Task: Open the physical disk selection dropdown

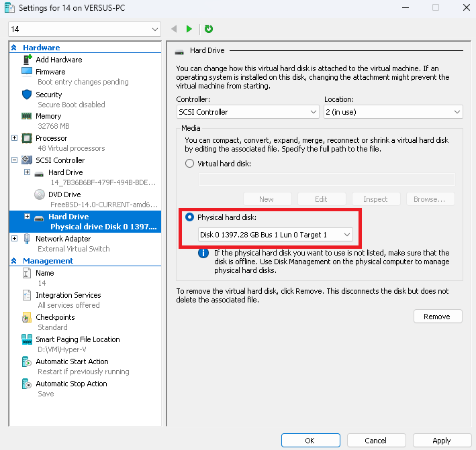Action: tap(275, 235)
